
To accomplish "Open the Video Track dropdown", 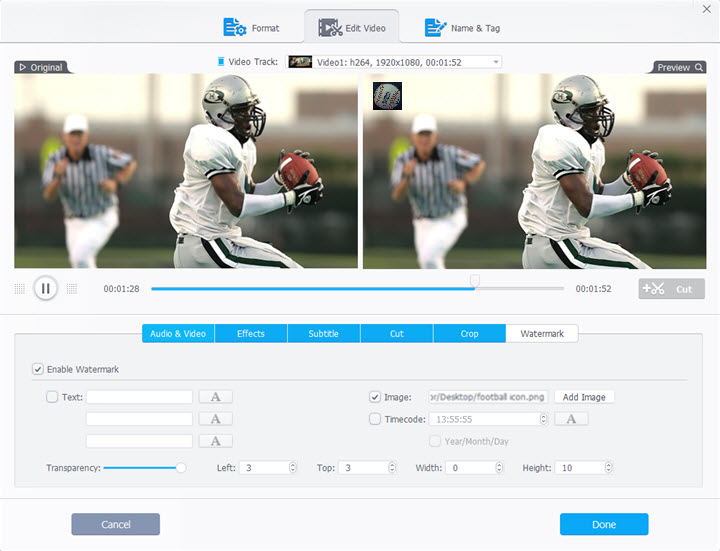I will point(394,62).
